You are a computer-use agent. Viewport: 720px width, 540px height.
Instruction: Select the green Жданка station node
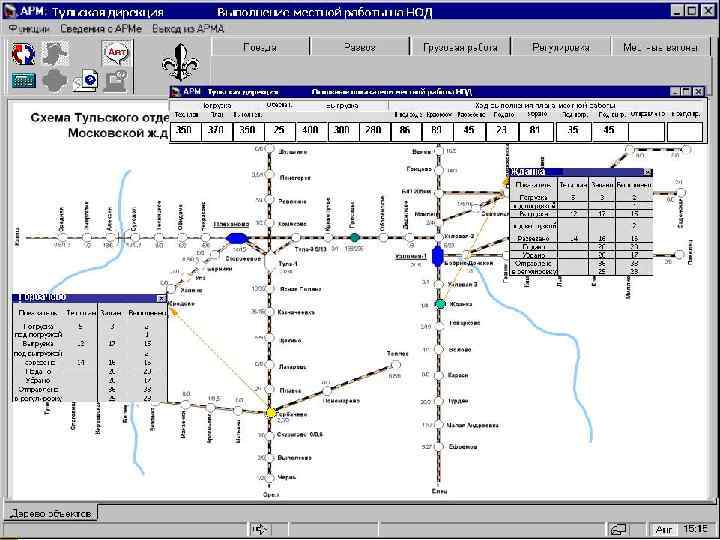point(440,304)
